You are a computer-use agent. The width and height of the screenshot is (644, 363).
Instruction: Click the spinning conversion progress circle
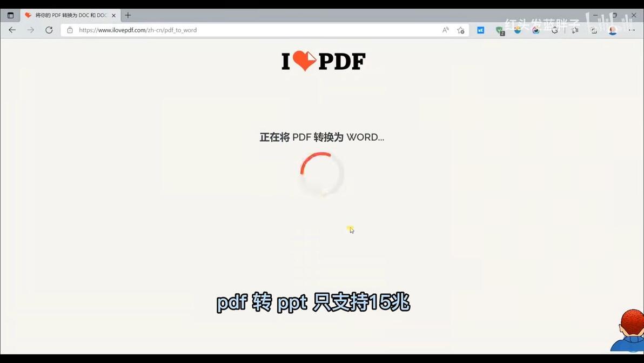point(322,174)
